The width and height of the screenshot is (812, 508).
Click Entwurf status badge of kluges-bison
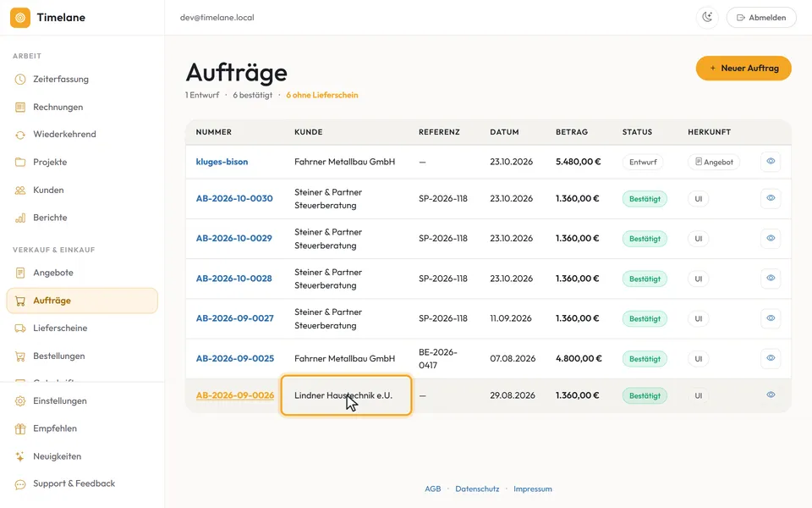643,163
